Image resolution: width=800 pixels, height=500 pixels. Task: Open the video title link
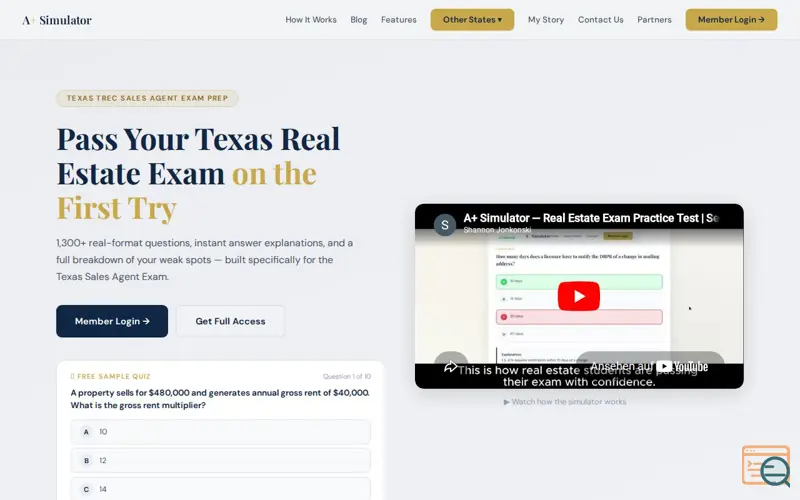tap(591, 218)
